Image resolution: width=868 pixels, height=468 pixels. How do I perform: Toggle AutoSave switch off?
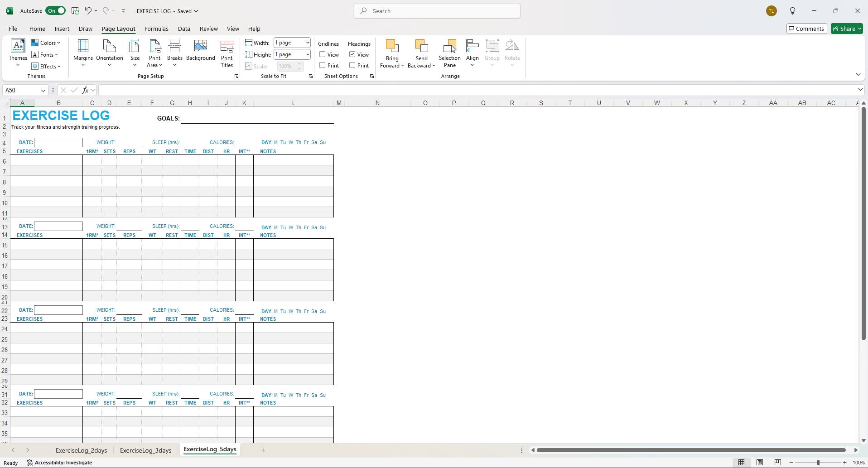(x=55, y=11)
